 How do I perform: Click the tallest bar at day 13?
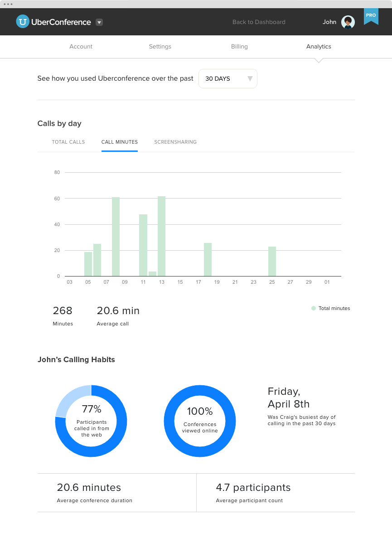pos(161,236)
